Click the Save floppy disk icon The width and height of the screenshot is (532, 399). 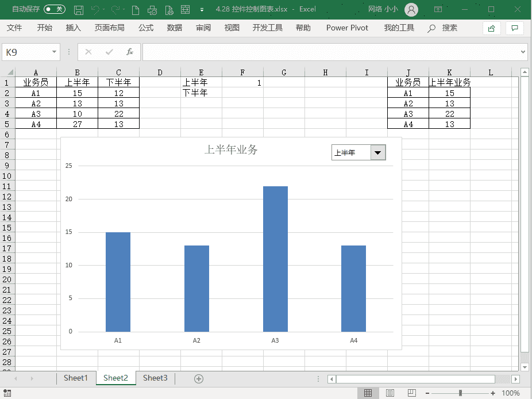(79, 10)
